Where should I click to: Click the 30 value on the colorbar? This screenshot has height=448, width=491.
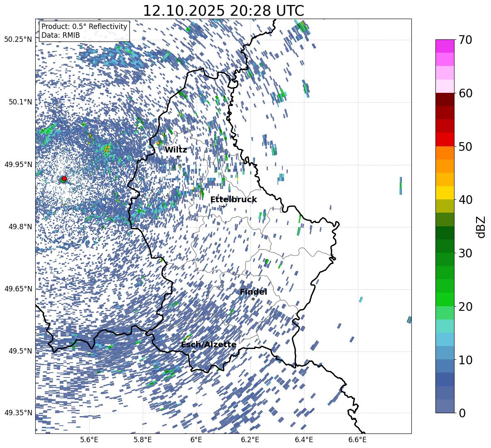pos(465,253)
